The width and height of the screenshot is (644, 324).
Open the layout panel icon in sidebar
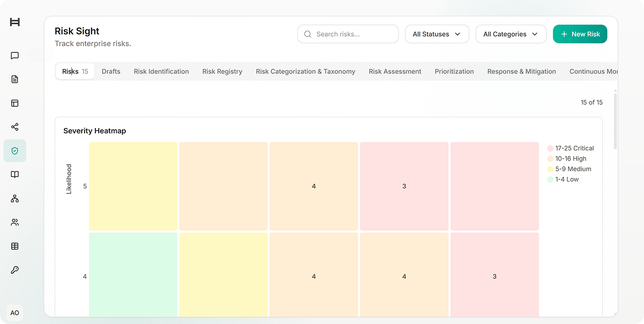pyautogui.click(x=15, y=103)
